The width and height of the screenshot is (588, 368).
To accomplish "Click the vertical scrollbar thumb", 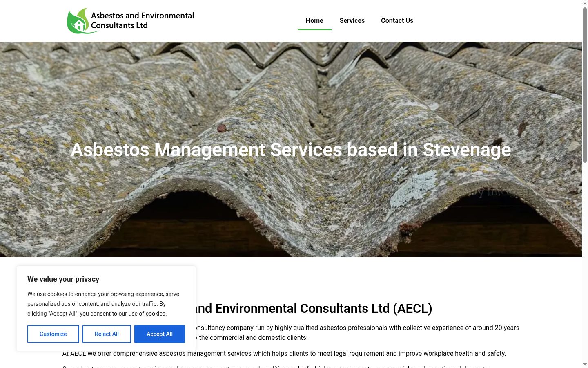I will coord(585,85).
